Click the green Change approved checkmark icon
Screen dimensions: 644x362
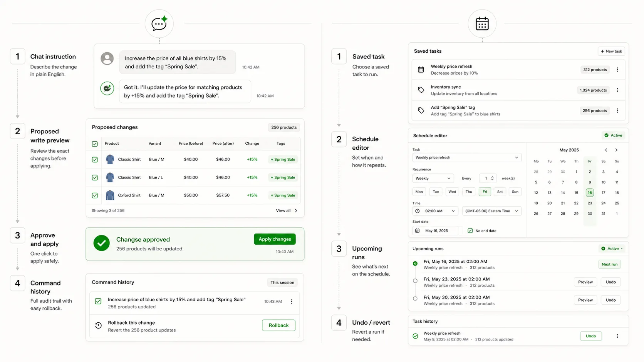102,243
